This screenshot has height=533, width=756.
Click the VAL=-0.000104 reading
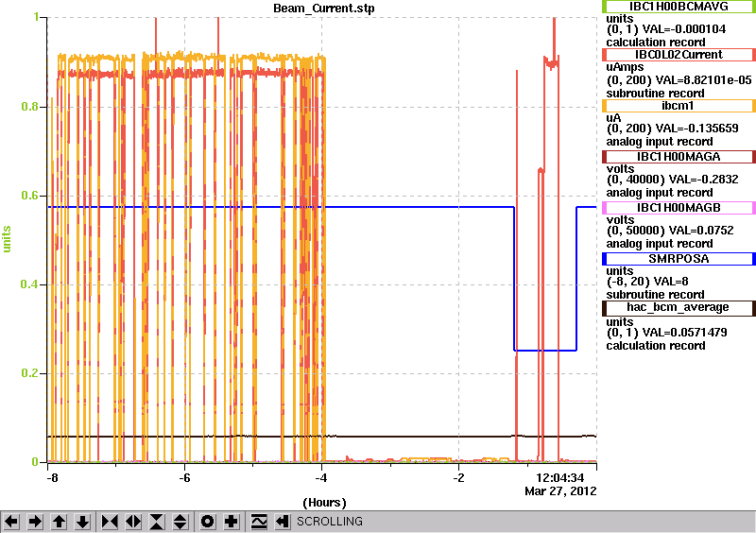683,29
